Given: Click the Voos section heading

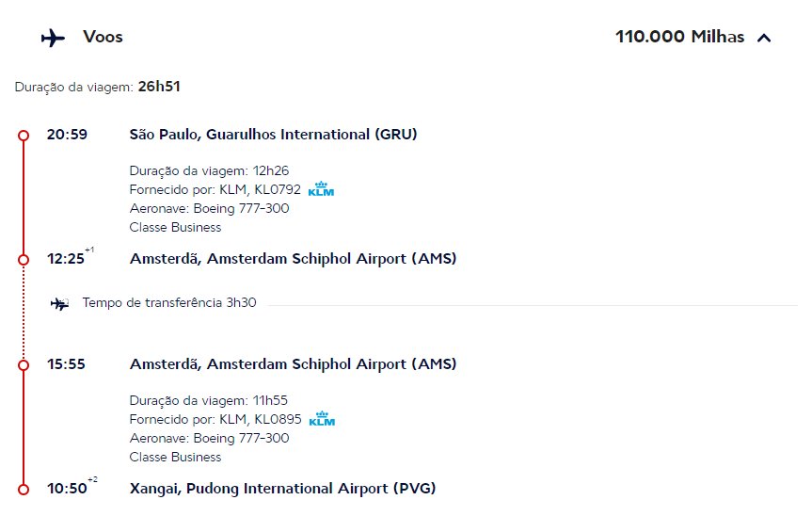Looking at the screenshot, I should pos(103,37).
